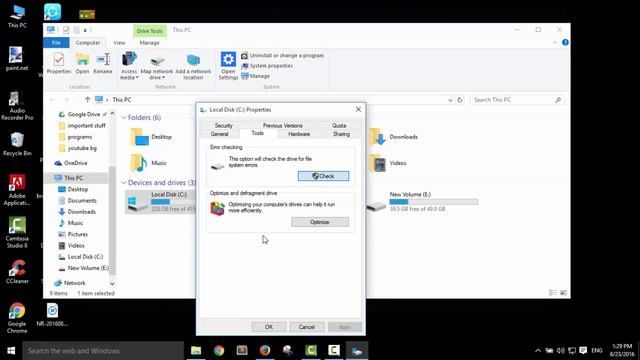
Task: Select the Hardware tab
Action: (x=299, y=134)
